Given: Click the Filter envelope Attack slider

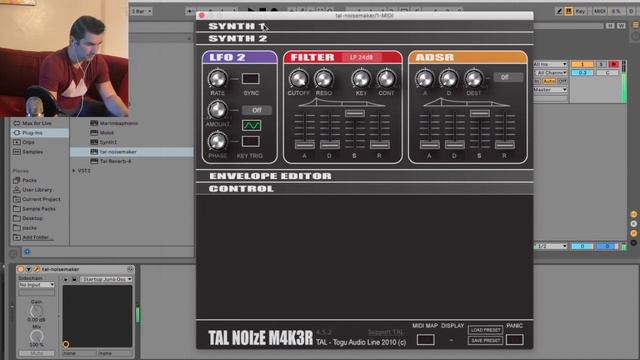Looking at the screenshot, I should coord(304,144).
